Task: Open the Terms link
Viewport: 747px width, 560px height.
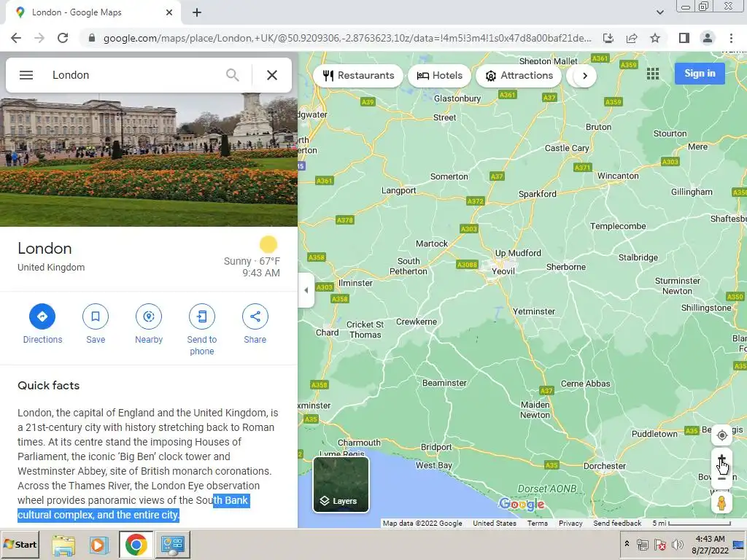Action: point(538,523)
